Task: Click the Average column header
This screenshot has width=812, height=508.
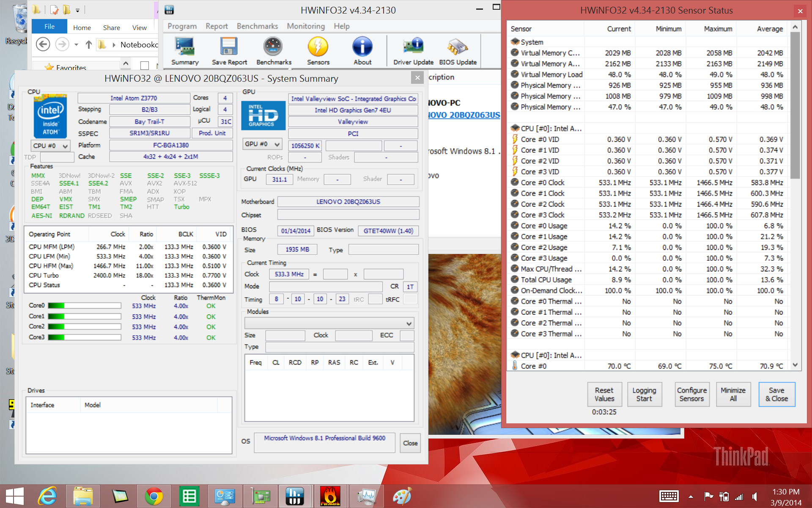Action: click(762, 29)
